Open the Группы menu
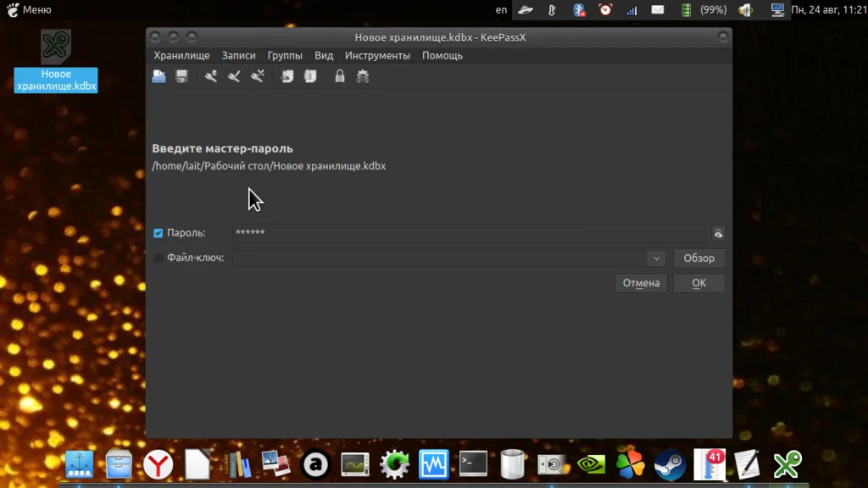The height and width of the screenshot is (488, 868). (285, 55)
